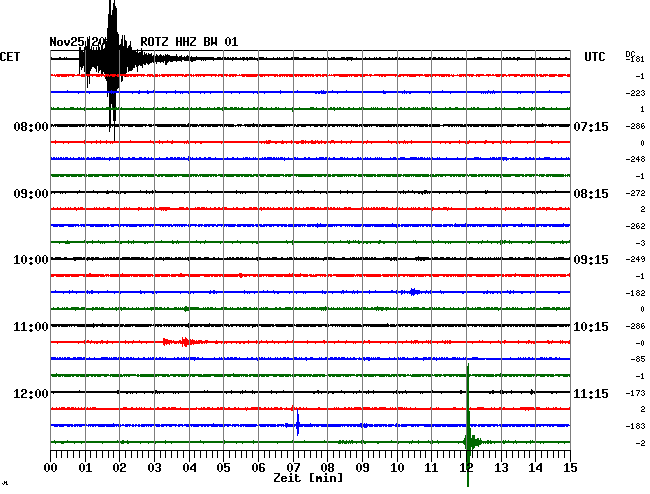Click the UTC timezone label

[594, 57]
